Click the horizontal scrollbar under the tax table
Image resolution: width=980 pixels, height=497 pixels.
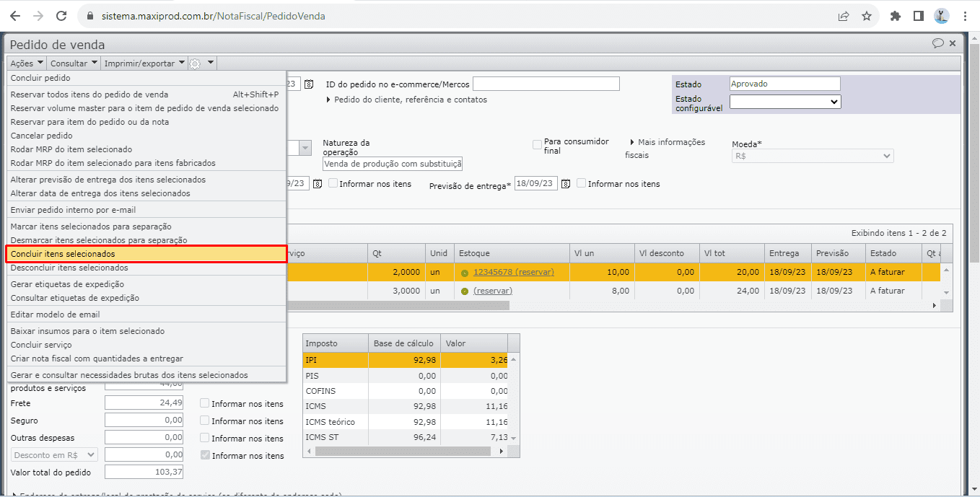point(404,451)
